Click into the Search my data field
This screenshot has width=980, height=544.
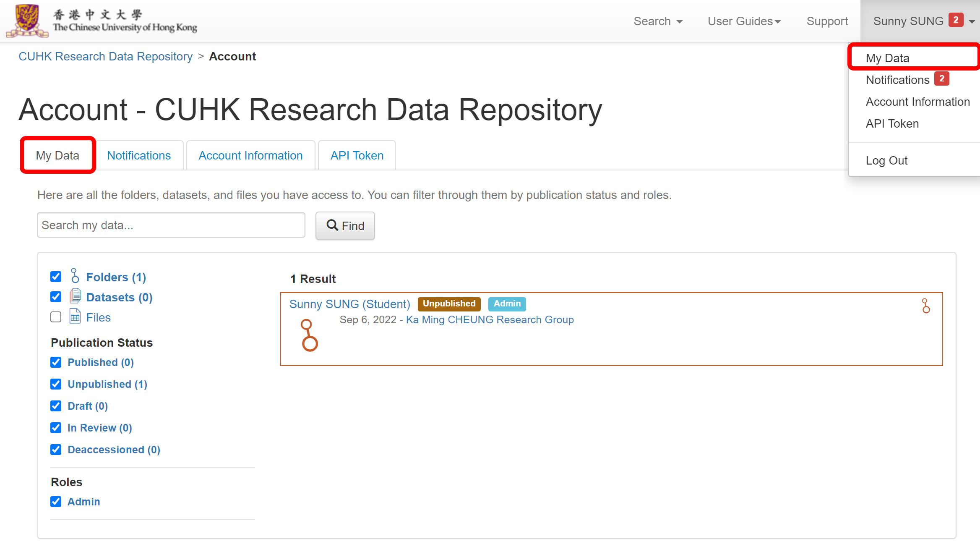(171, 225)
